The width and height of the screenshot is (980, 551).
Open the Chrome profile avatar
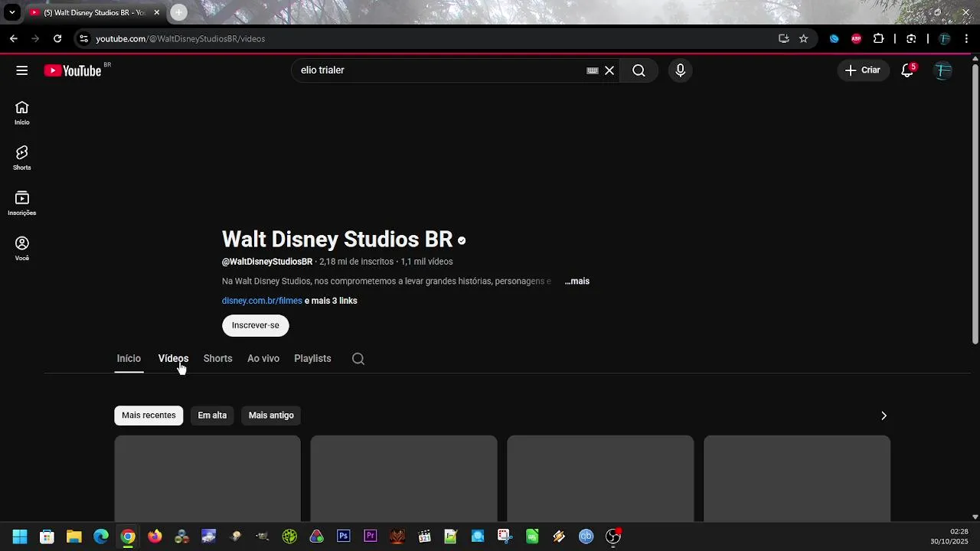point(944,38)
